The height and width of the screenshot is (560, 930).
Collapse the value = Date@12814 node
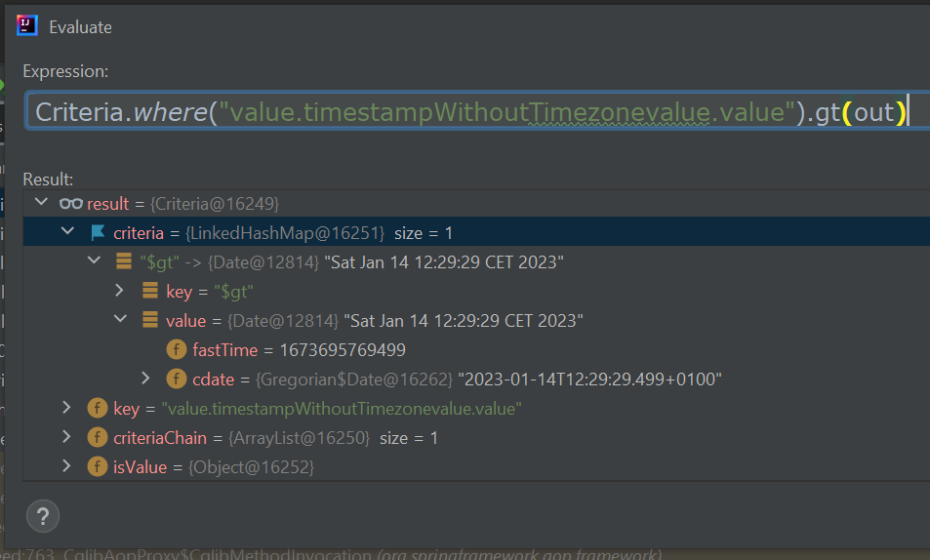click(120, 319)
